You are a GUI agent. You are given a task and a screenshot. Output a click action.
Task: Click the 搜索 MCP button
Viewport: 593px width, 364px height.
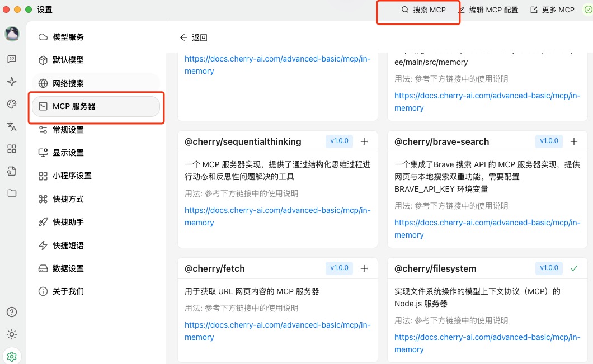(x=423, y=10)
